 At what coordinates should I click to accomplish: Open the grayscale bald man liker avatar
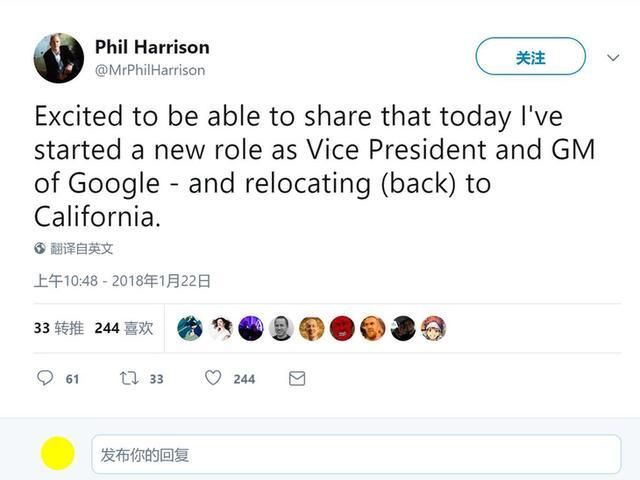point(281,328)
